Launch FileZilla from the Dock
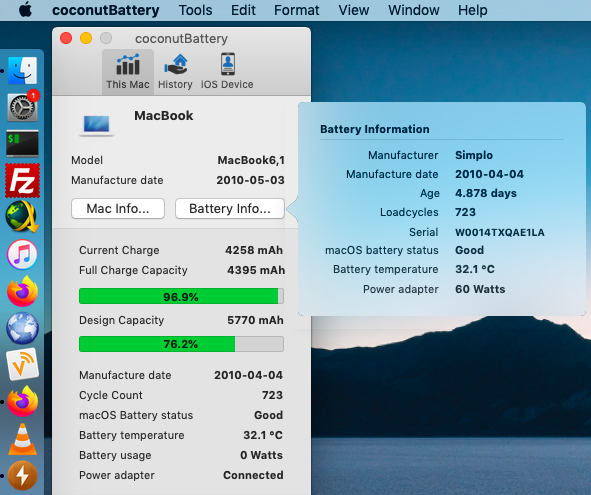This screenshot has height=495, width=591. pyautogui.click(x=23, y=181)
